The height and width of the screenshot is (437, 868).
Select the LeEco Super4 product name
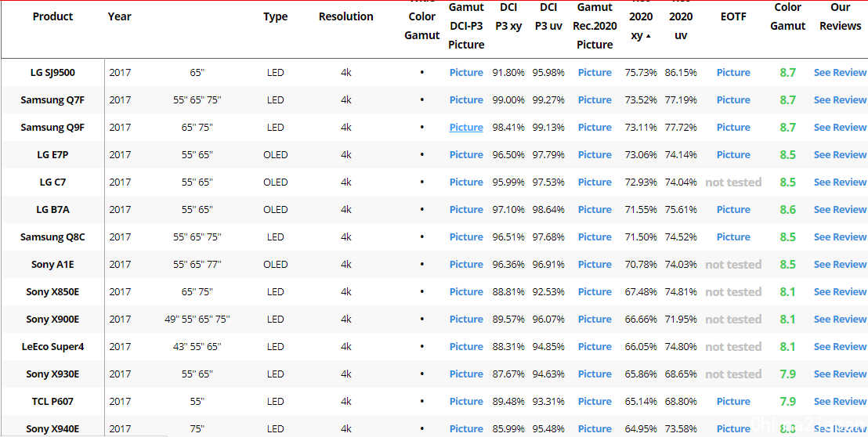[x=52, y=347]
